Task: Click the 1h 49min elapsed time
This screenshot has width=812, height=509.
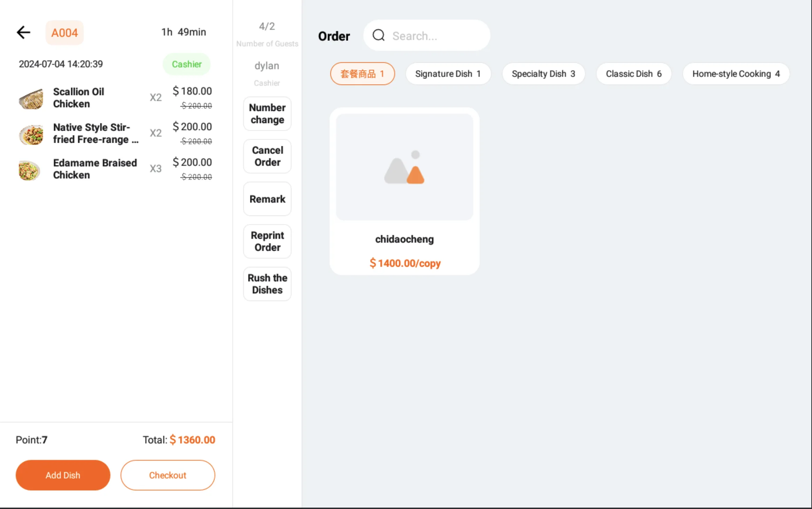Action: pyautogui.click(x=184, y=32)
